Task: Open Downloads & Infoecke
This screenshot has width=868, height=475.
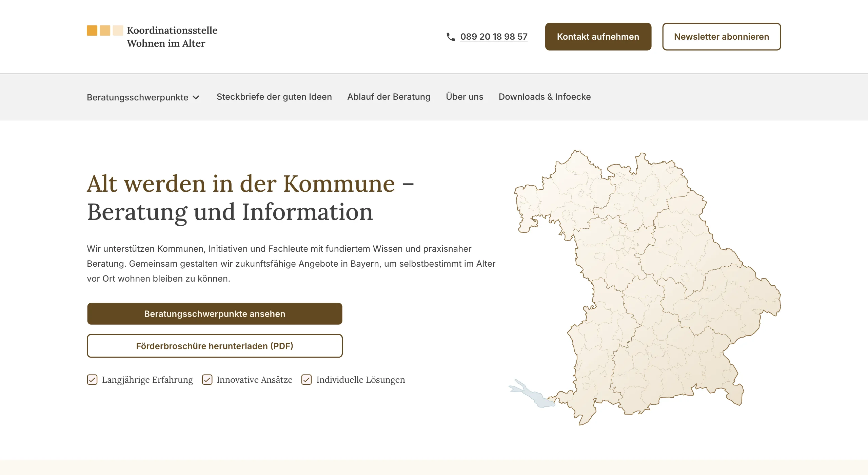Action: [545, 97]
